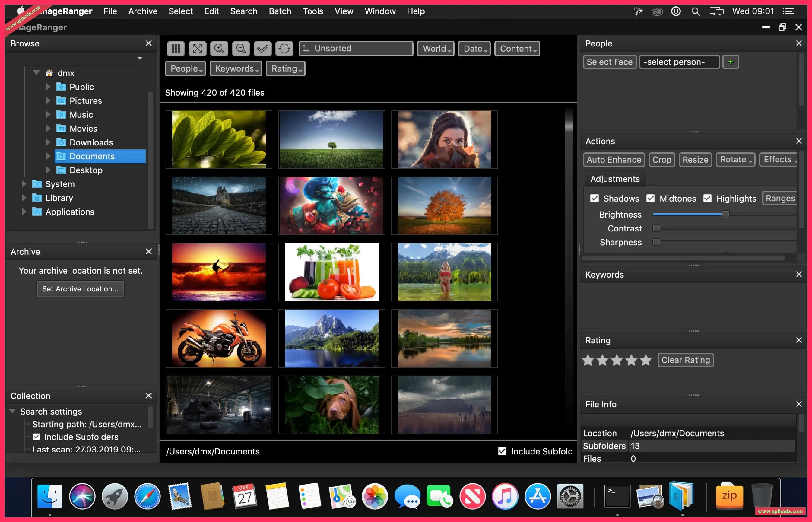Screen dimensions: 812x522
Task: Click the Auto Enhance button
Action: [614, 160]
